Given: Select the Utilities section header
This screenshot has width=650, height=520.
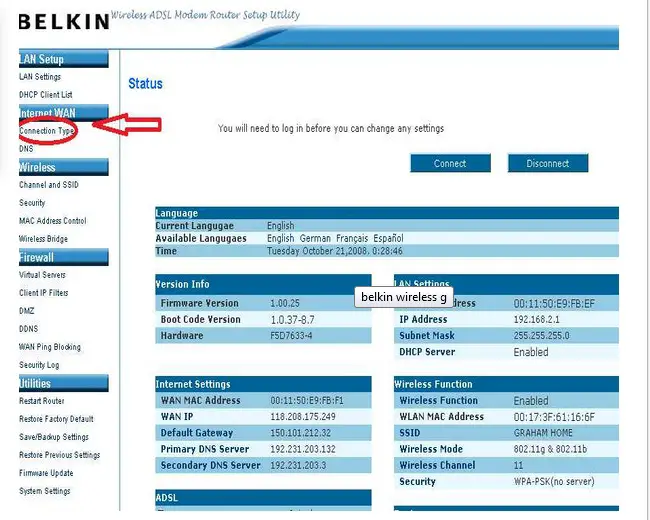Looking at the screenshot, I should (x=63, y=383).
